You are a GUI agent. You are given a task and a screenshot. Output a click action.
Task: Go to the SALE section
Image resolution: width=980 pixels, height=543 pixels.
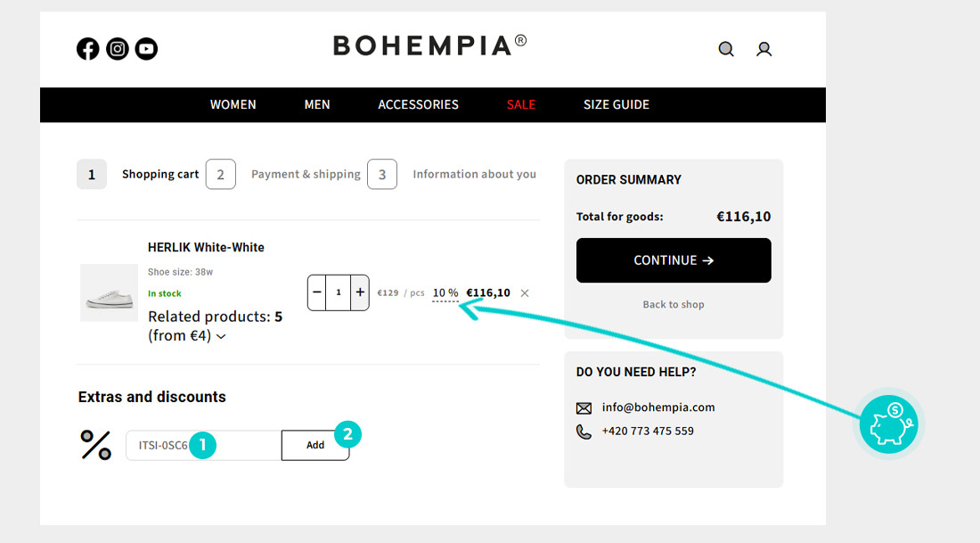click(521, 104)
